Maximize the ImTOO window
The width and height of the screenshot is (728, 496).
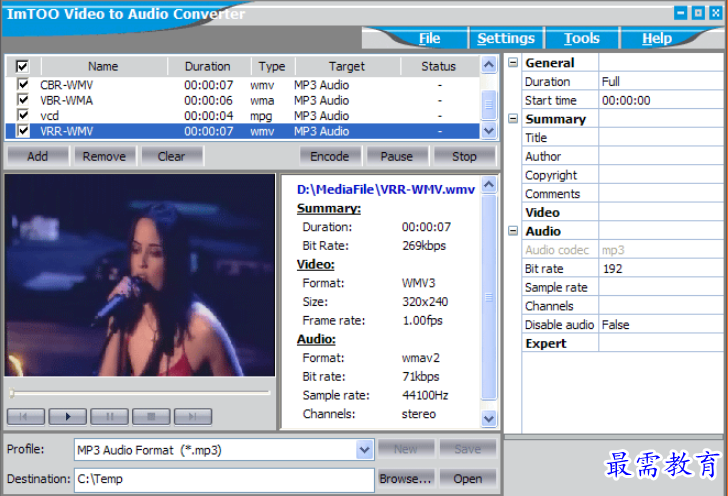tap(698, 13)
